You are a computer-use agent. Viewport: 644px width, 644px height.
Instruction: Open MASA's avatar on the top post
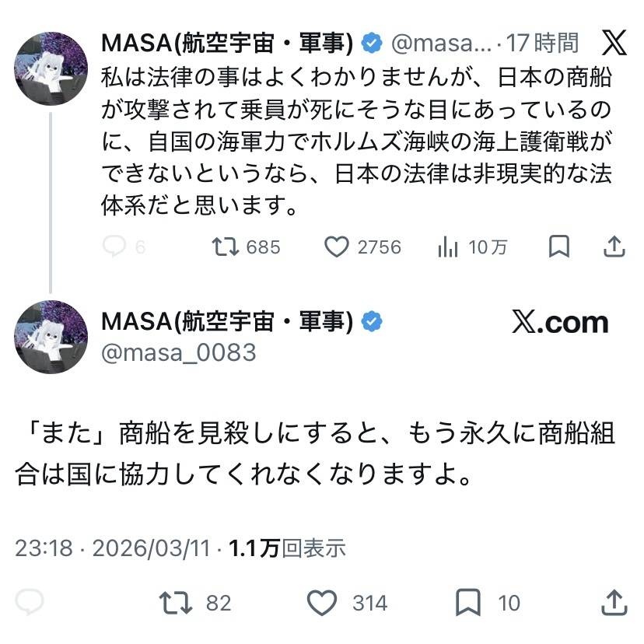51,68
